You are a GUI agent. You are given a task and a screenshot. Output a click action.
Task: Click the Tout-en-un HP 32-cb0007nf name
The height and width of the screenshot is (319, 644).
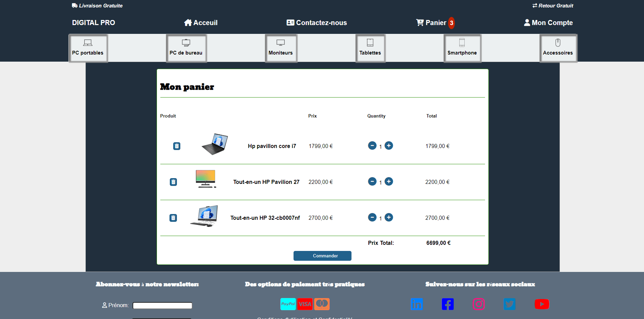[x=265, y=218]
